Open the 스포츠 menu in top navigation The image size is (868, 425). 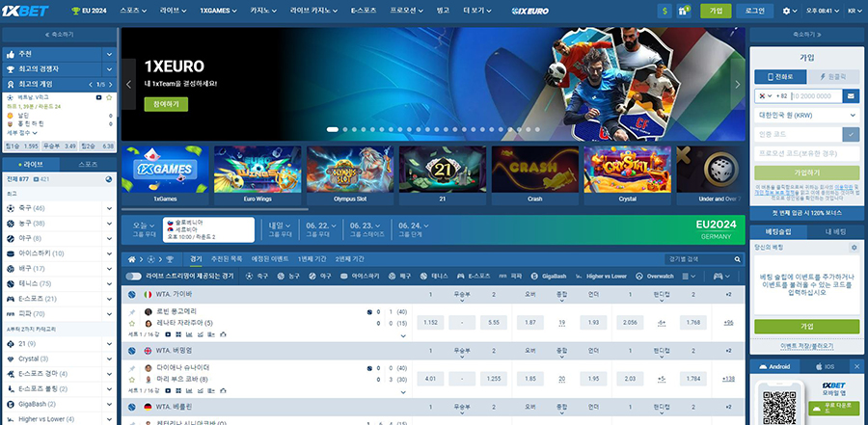pyautogui.click(x=133, y=11)
